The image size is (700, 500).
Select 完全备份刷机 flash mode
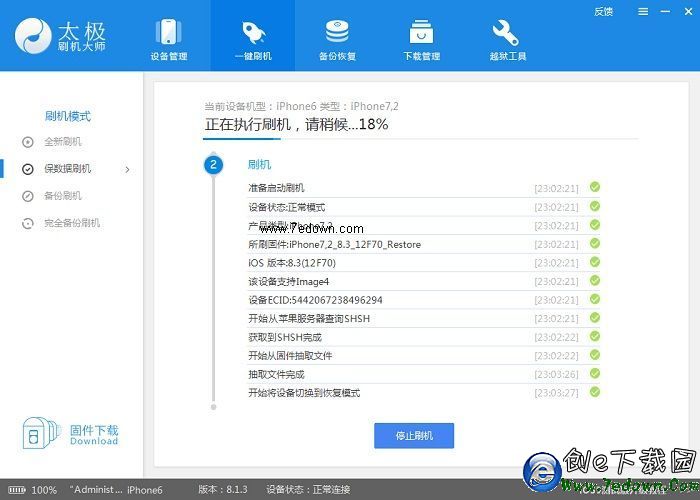click(71, 223)
